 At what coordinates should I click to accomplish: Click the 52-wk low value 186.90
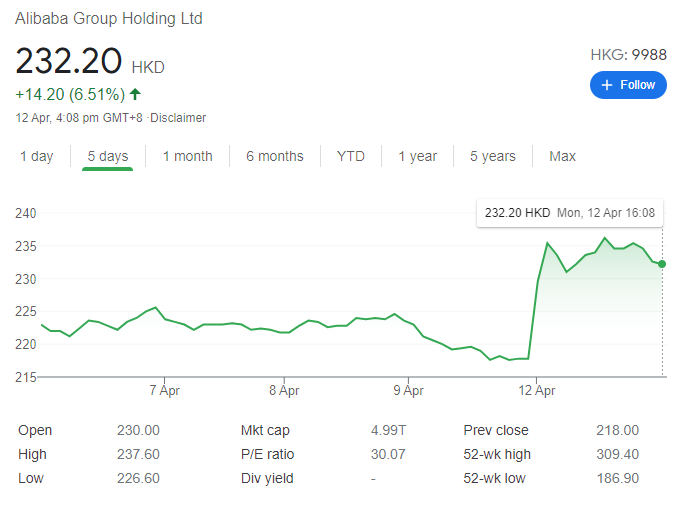point(617,478)
